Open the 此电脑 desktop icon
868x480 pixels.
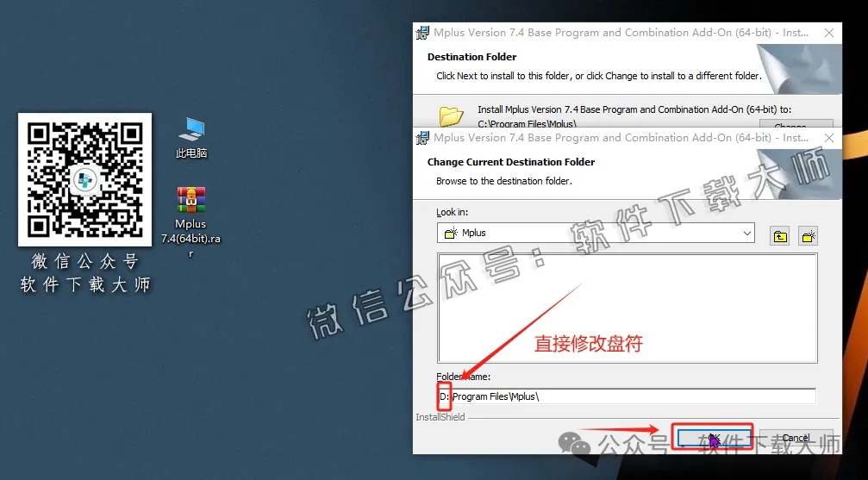point(191,137)
